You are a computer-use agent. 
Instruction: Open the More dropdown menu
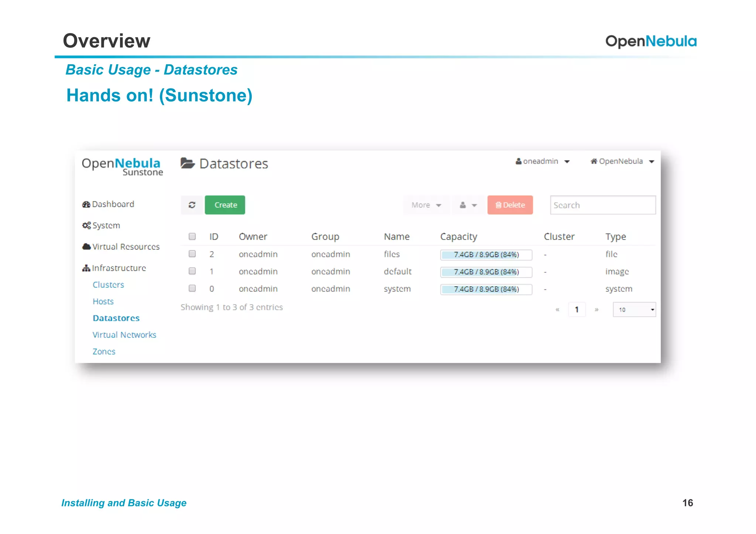(x=426, y=205)
